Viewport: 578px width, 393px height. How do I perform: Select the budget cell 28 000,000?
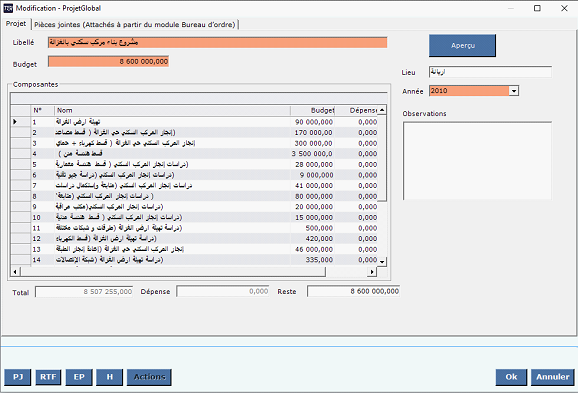313,164
